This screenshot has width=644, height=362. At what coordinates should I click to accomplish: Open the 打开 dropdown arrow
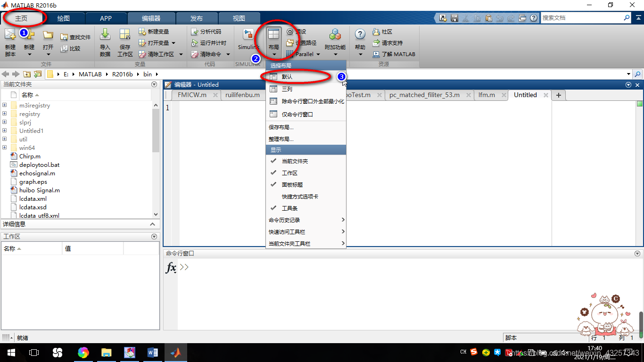48,54
